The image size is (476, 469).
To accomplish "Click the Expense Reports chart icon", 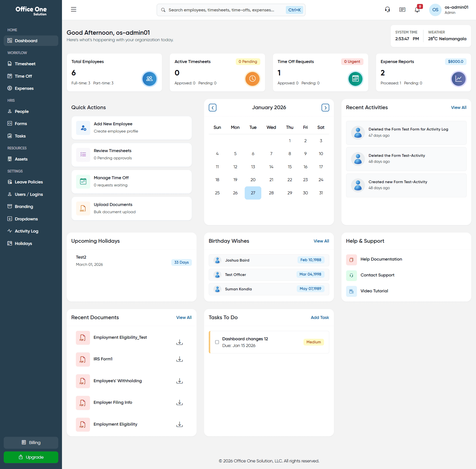I will 458,79.
